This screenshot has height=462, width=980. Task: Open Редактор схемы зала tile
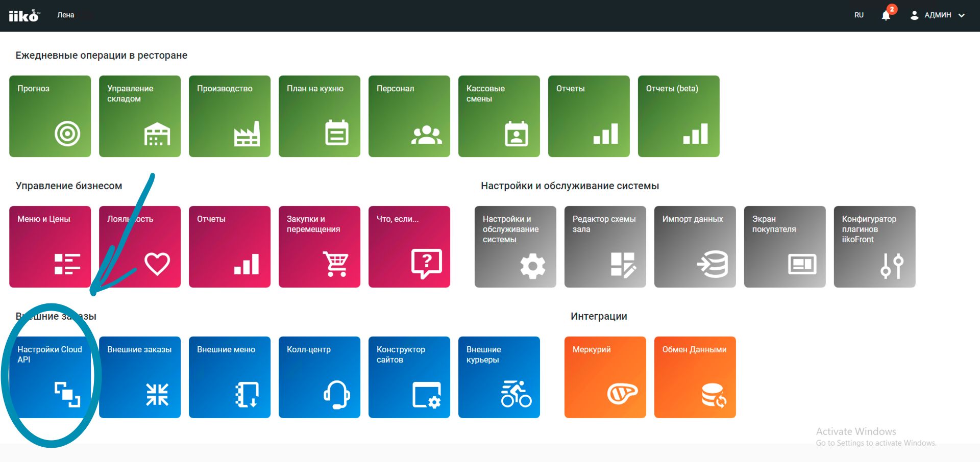pos(605,247)
